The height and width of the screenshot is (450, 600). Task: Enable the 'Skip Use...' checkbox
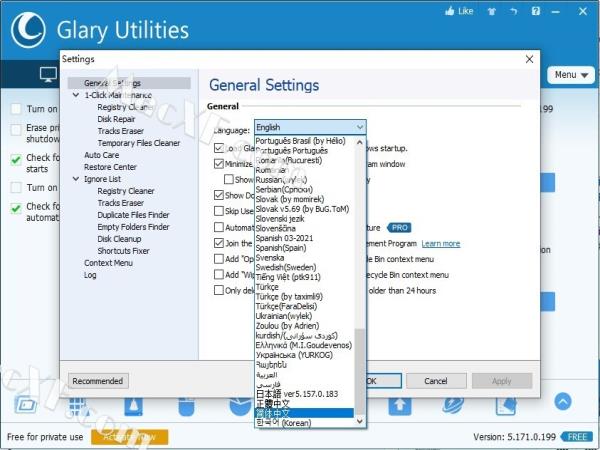[219, 211]
